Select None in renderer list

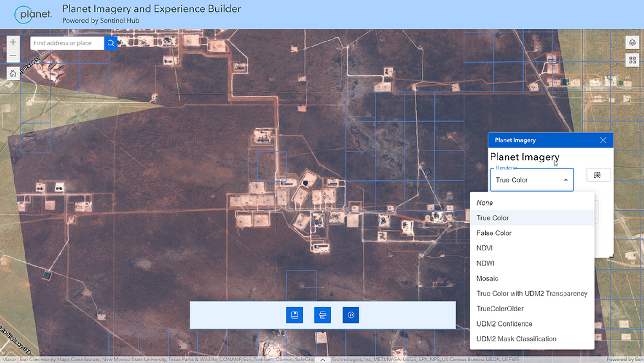pos(485,203)
